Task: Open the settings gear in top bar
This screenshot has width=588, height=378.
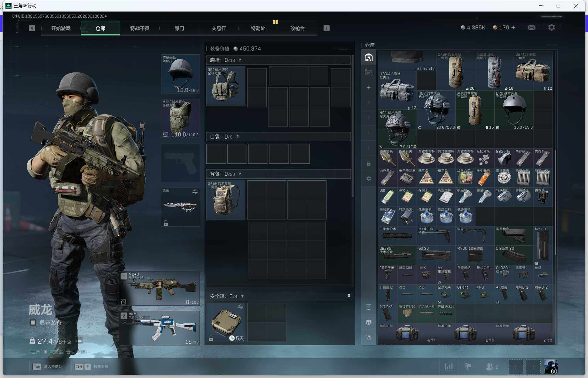Action: click(552, 28)
